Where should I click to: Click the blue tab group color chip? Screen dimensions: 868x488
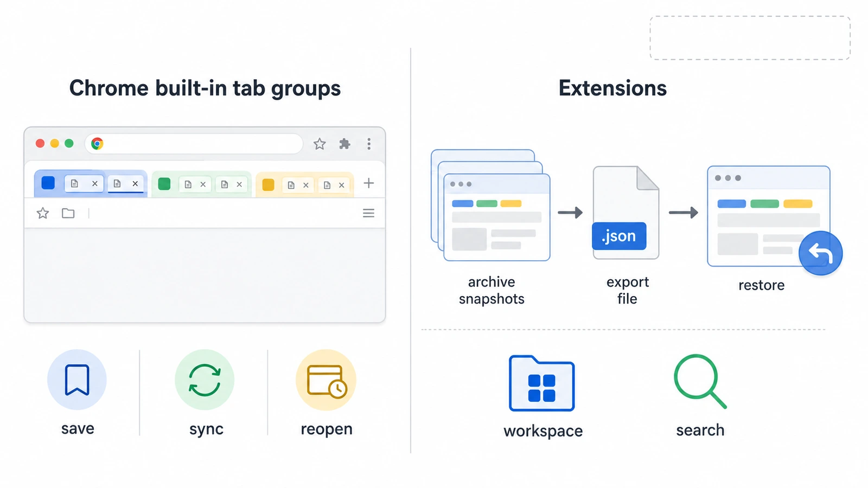pyautogui.click(x=48, y=183)
